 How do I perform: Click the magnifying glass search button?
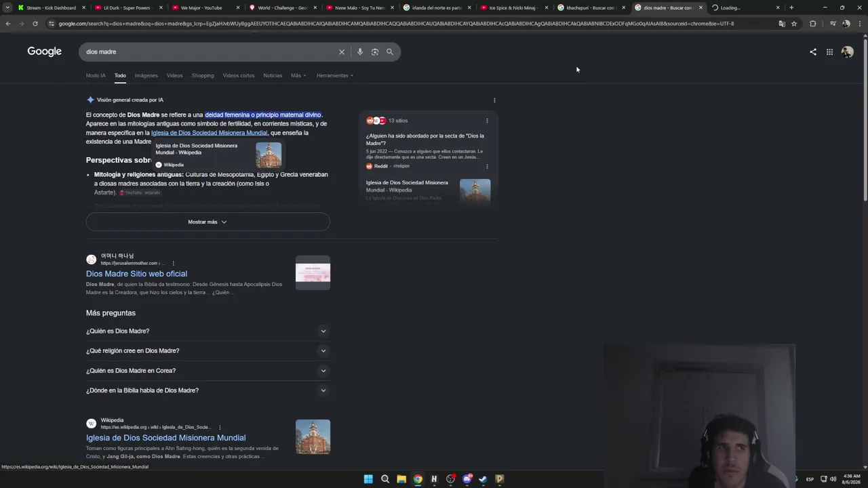[x=390, y=52]
